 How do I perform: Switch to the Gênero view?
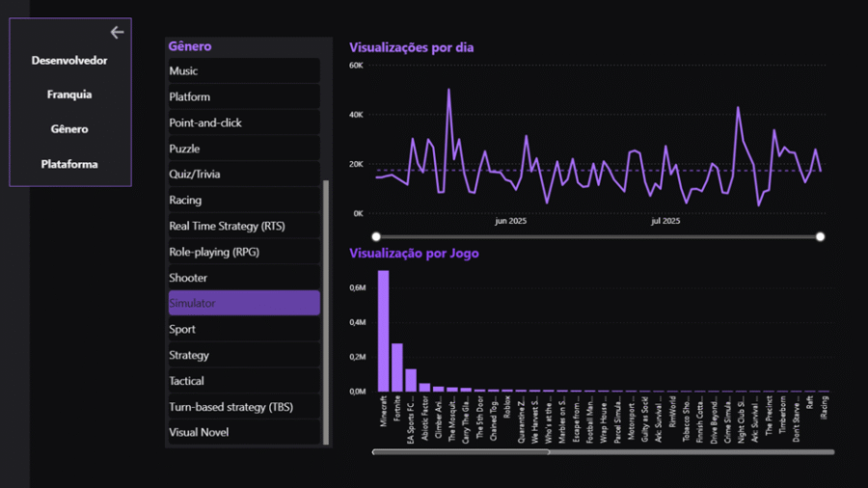[69, 129]
